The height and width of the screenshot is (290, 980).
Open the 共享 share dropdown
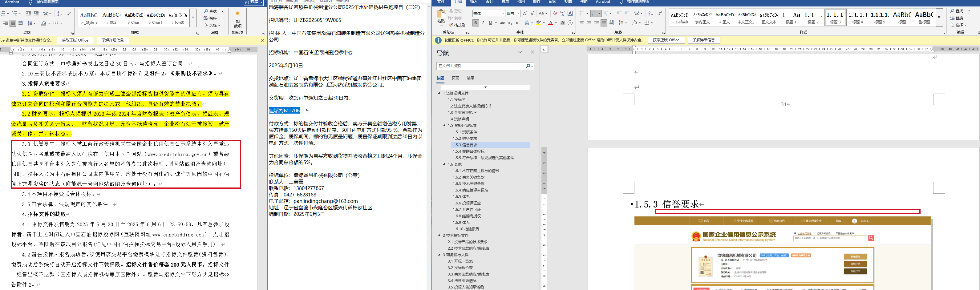254,2
